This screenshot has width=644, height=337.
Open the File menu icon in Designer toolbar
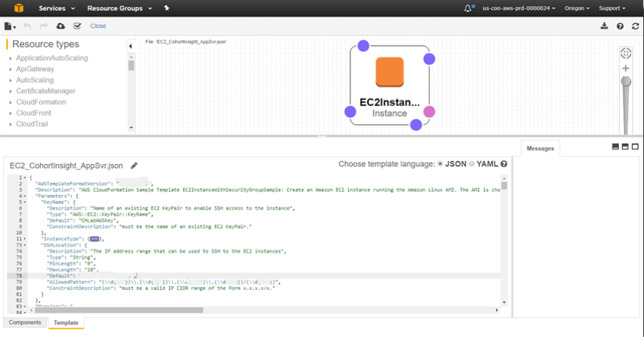click(10, 26)
